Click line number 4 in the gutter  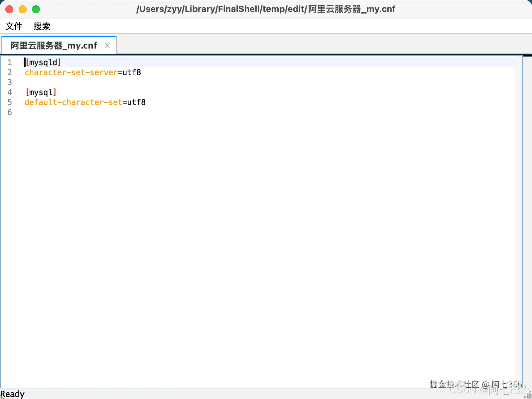click(x=10, y=92)
